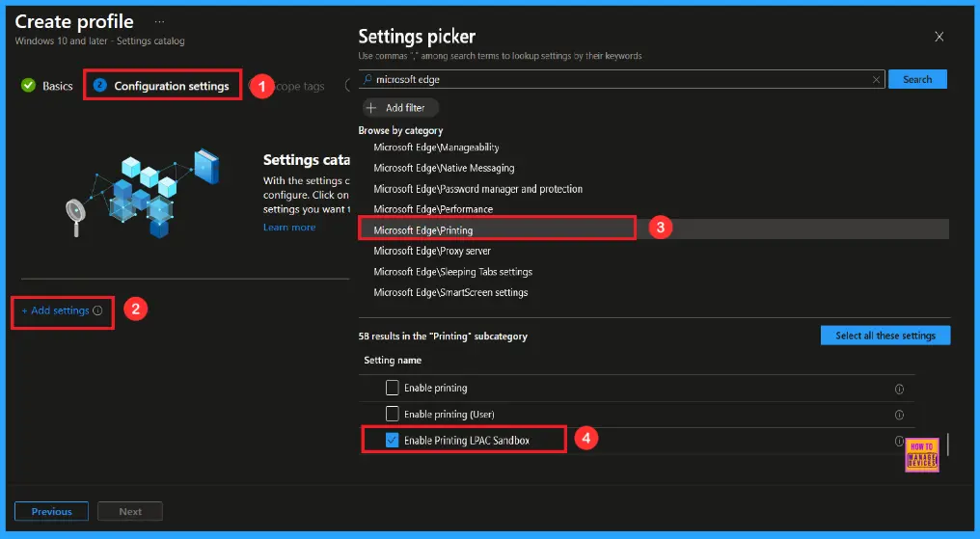
Task: Click Select all these settings
Action: 885,336
